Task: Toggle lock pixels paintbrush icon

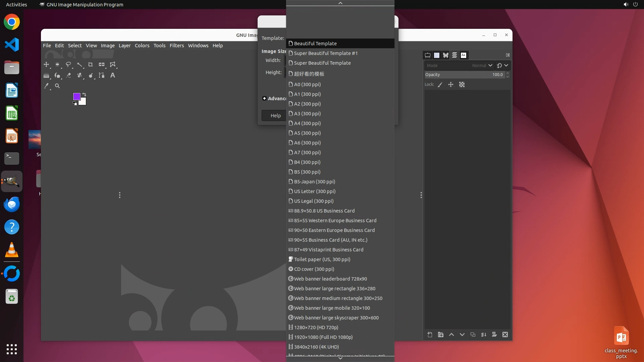Action: 440,85
